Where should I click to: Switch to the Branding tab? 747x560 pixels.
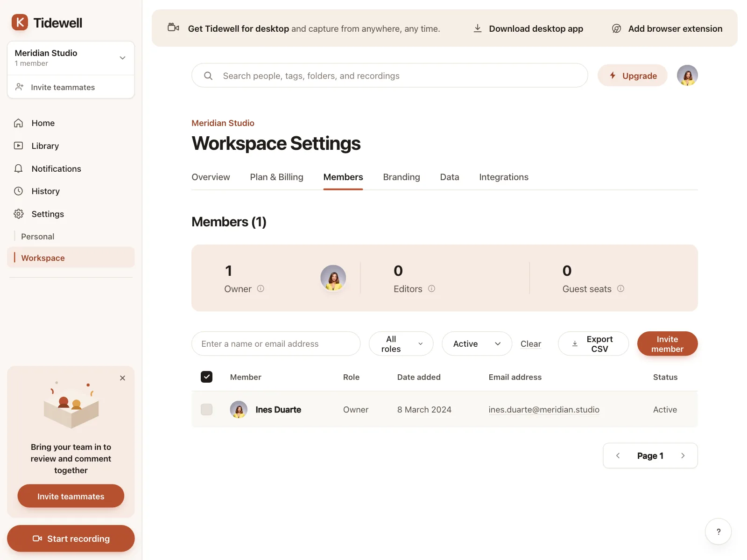pyautogui.click(x=402, y=177)
